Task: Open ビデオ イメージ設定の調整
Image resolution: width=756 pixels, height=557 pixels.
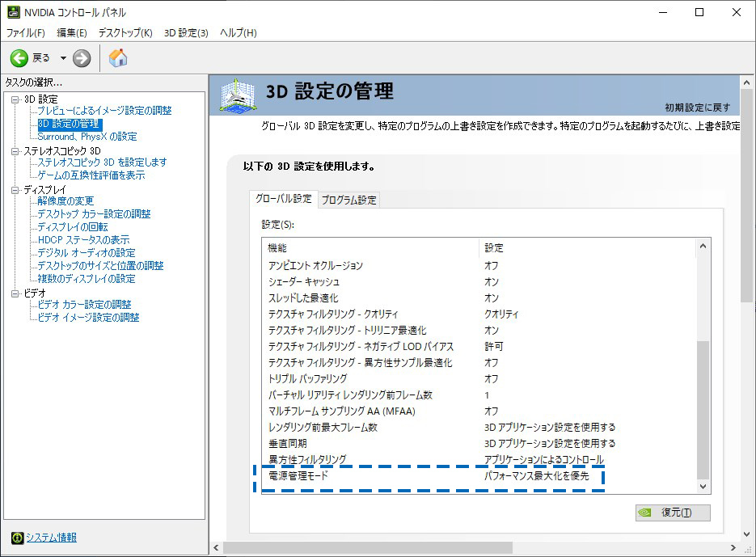Action: coord(89,318)
